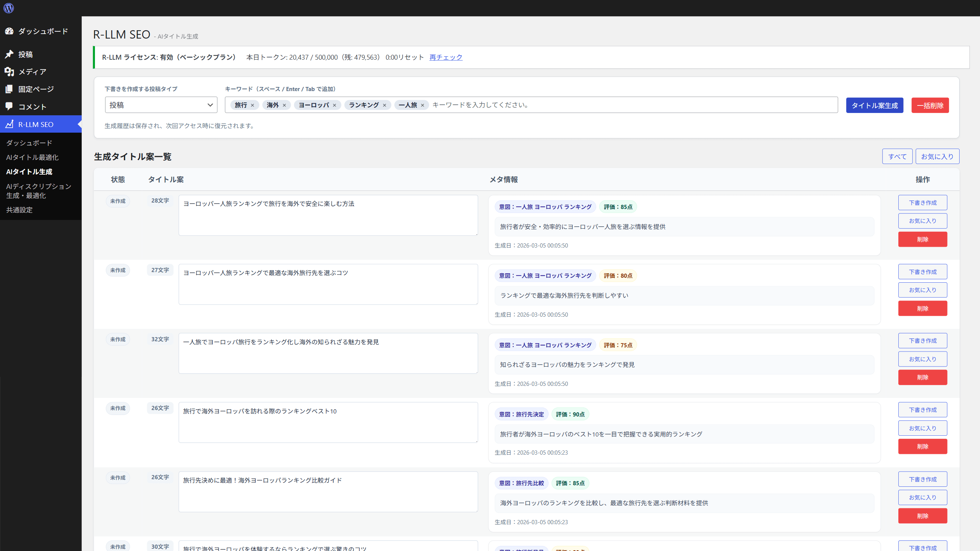Image resolution: width=980 pixels, height=551 pixels.
Task: Create draft for the 27文字 title row
Action: pos(923,272)
